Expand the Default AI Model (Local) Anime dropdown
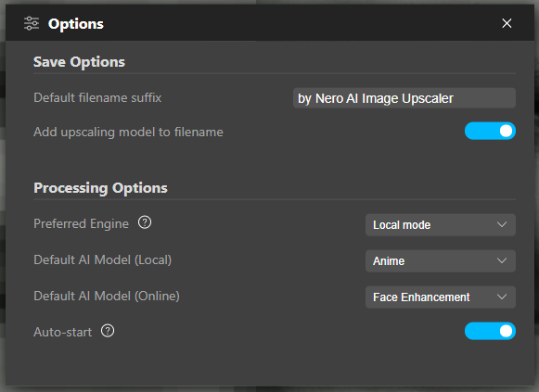 click(x=441, y=261)
